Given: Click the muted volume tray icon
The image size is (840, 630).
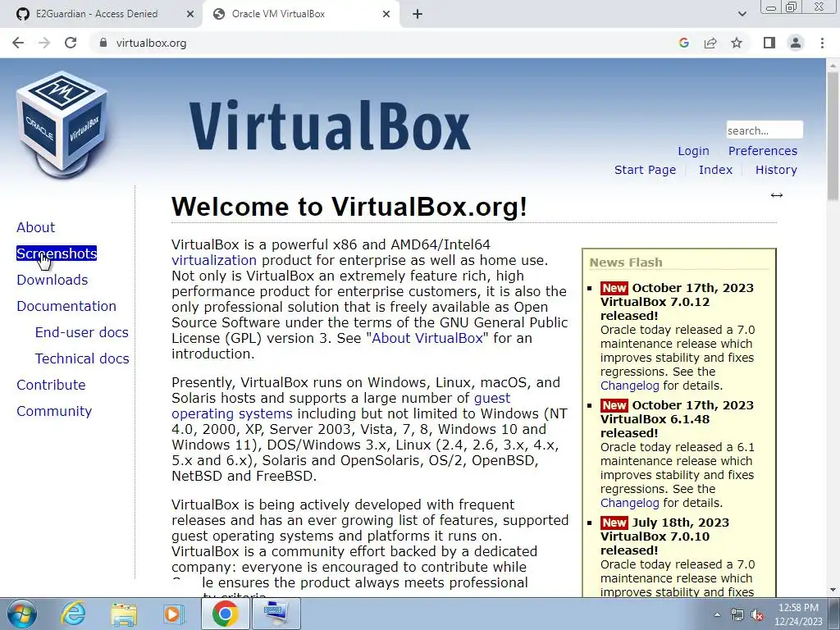Looking at the screenshot, I should tap(757, 615).
